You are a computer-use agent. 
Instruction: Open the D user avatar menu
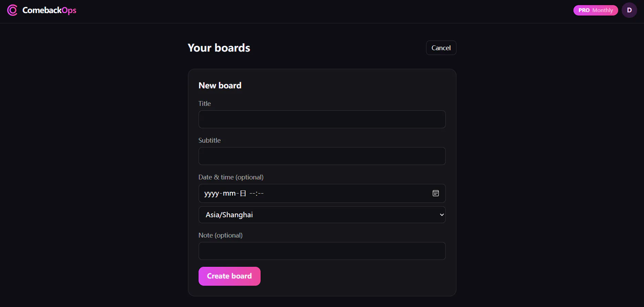point(629,10)
